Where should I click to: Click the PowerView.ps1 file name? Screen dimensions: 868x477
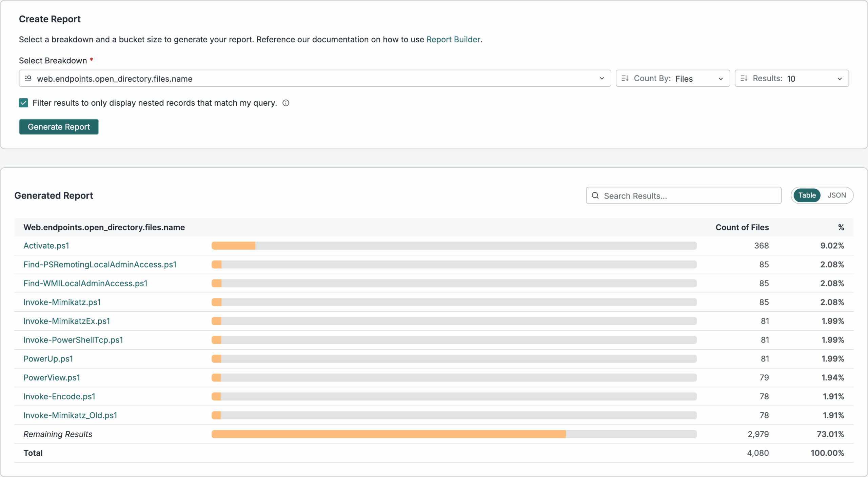coord(52,378)
